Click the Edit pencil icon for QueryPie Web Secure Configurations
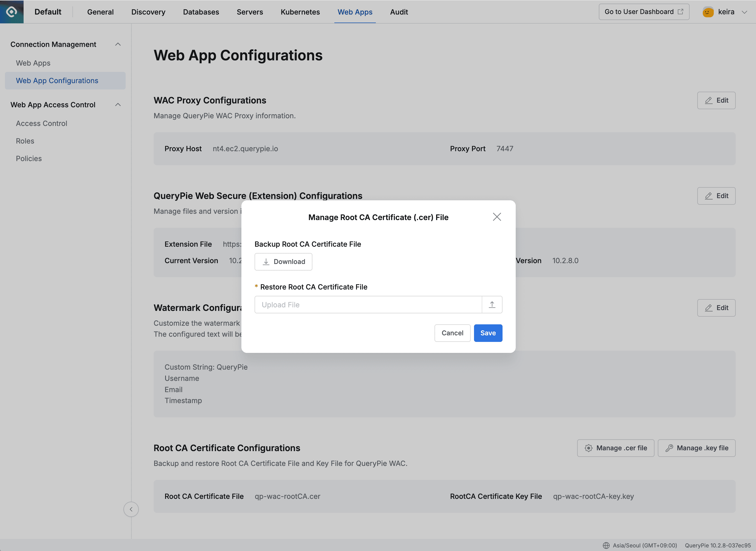 tap(708, 196)
